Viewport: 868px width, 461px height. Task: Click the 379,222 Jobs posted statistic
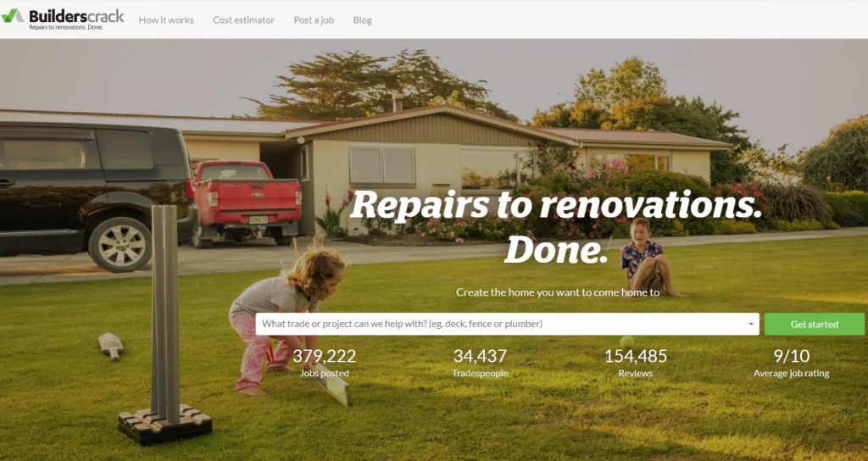click(x=325, y=363)
